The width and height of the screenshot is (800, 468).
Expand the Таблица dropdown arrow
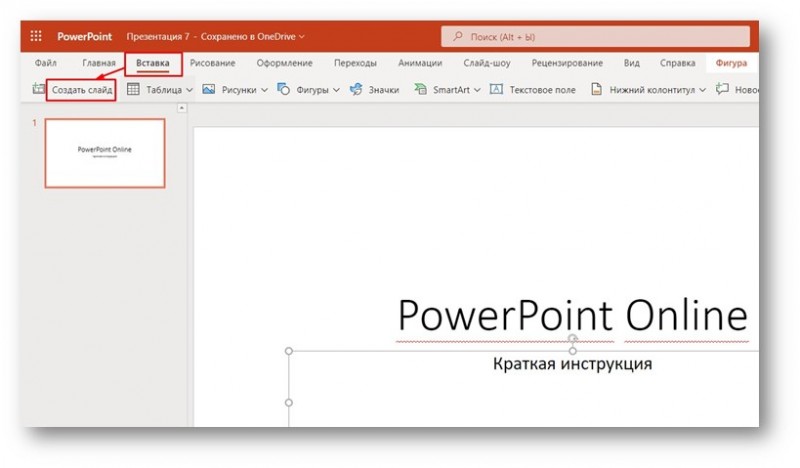click(x=189, y=90)
